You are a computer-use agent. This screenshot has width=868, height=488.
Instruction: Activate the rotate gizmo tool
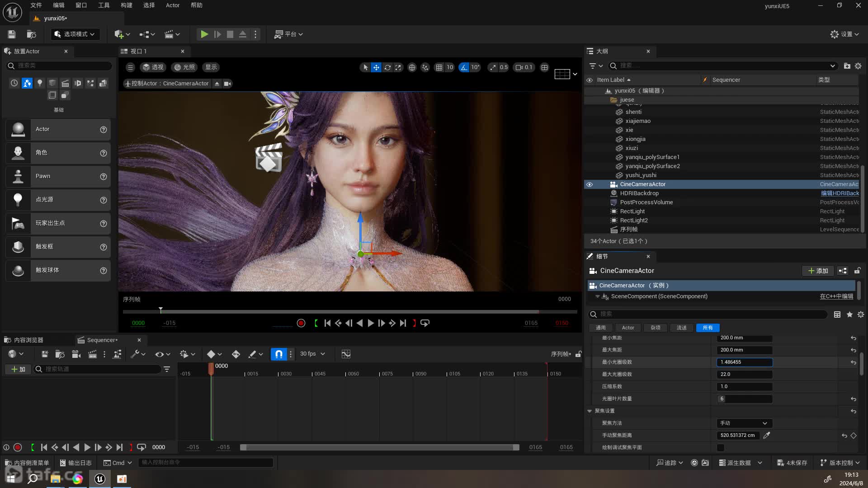(x=387, y=67)
